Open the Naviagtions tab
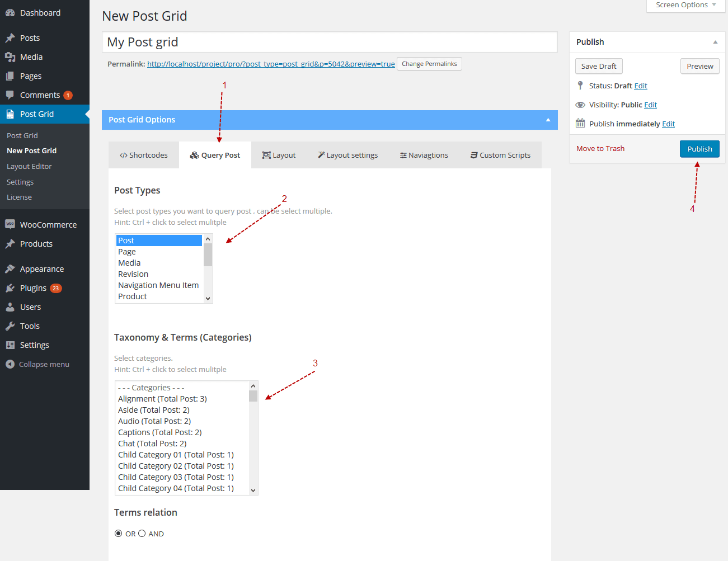Viewport: 728px width, 561px height. [424, 155]
